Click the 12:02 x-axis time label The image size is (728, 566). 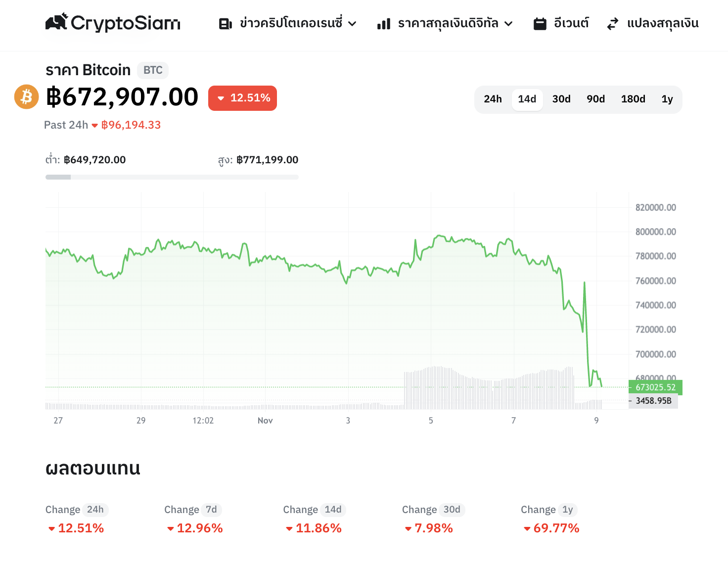[x=203, y=421]
